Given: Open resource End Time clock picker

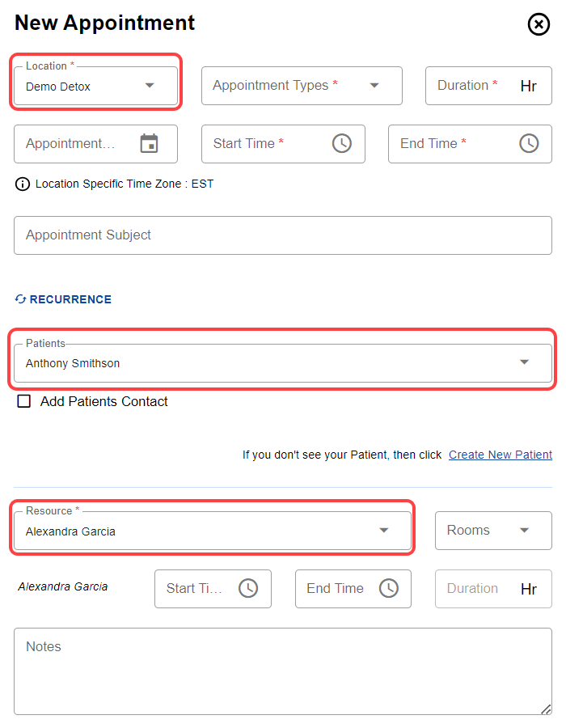Looking at the screenshot, I should [x=389, y=589].
